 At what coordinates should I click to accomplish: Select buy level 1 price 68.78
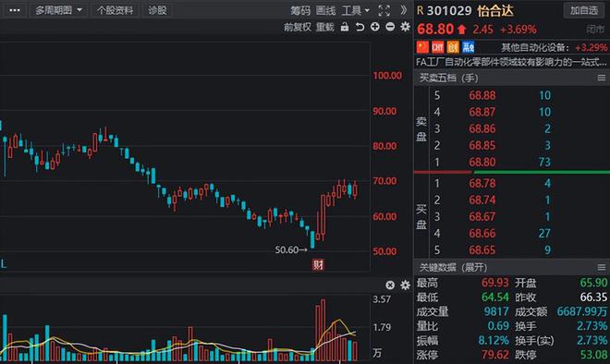pyautogui.click(x=482, y=183)
